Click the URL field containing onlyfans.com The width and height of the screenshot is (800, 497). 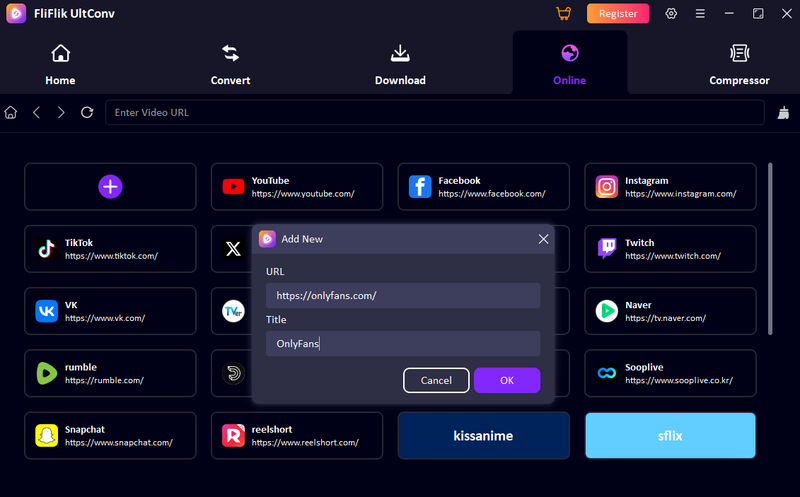click(403, 295)
